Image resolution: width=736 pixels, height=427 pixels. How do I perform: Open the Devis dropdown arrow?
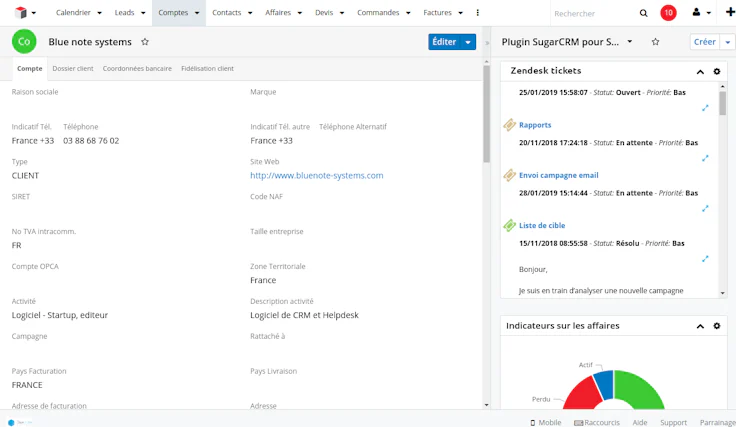(342, 13)
